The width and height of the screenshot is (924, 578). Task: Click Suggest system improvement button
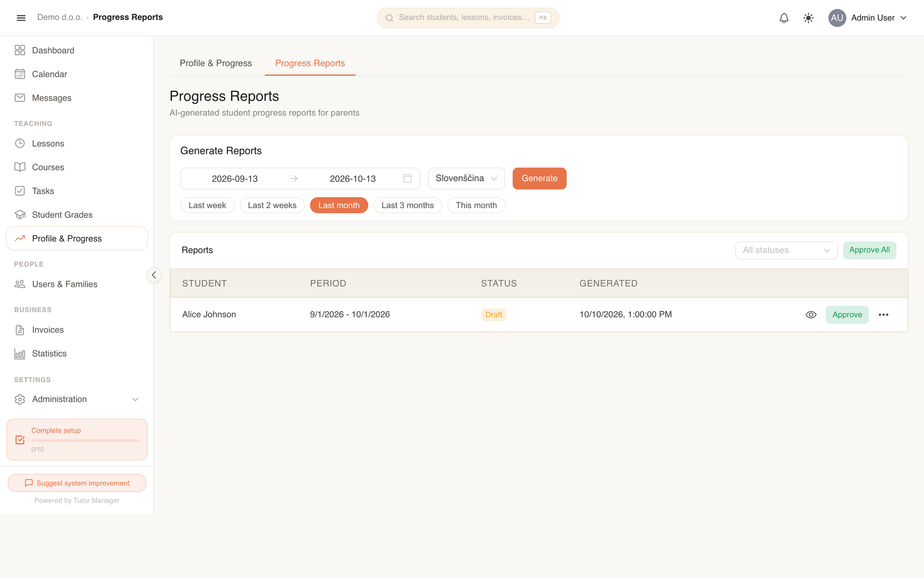point(77,483)
